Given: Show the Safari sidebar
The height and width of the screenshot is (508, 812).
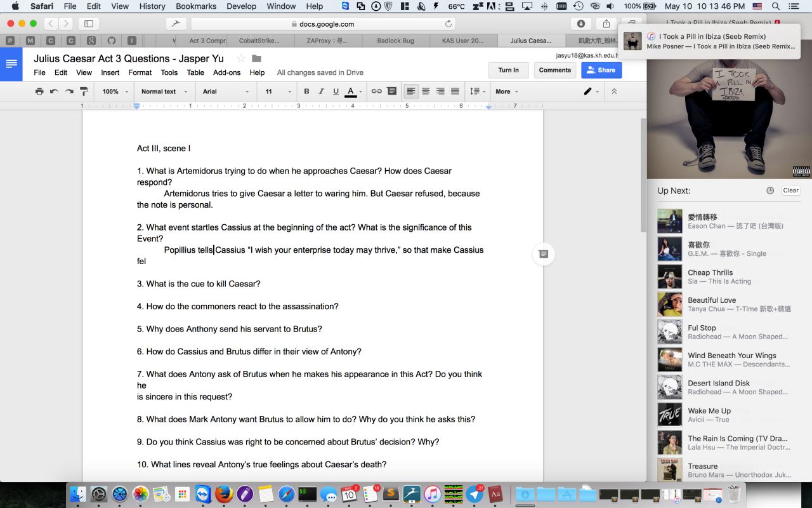Looking at the screenshot, I should [x=89, y=23].
